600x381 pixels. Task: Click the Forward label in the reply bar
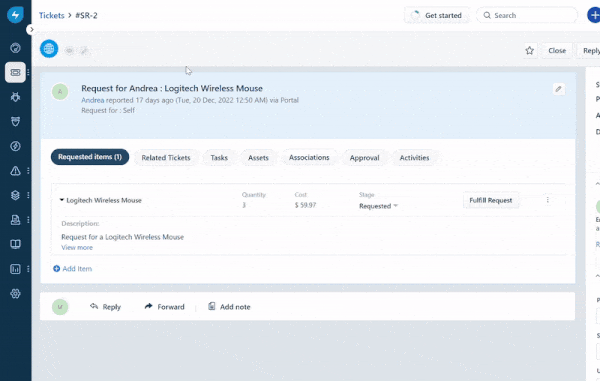point(171,307)
